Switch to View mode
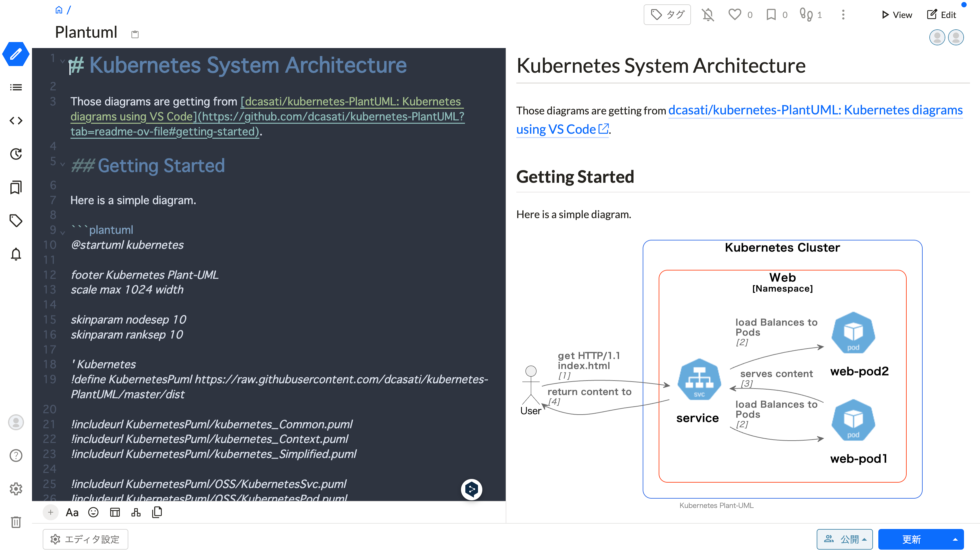Viewport: 980px width, 555px height. pyautogui.click(x=897, y=15)
